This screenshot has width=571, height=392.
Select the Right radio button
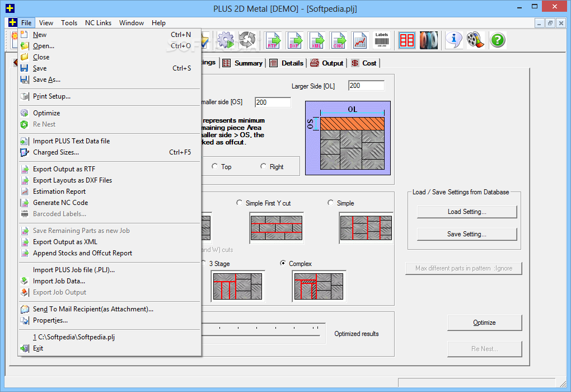tap(263, 166)
